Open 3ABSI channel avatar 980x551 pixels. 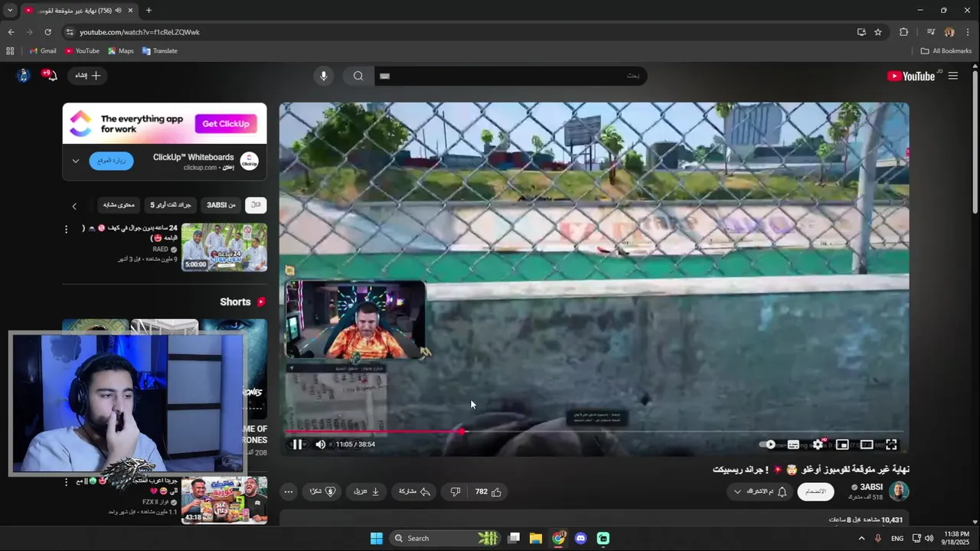(899, 491)
